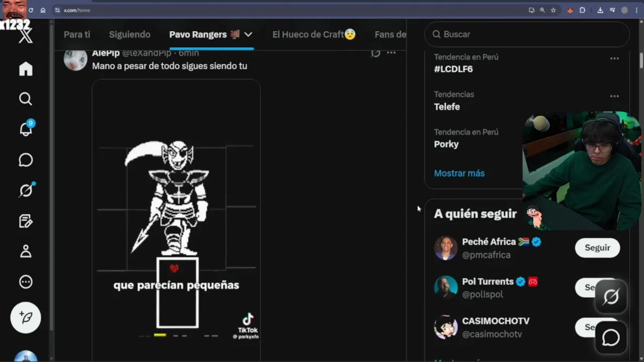Open the Peché Africa avatar

(446, 248)
